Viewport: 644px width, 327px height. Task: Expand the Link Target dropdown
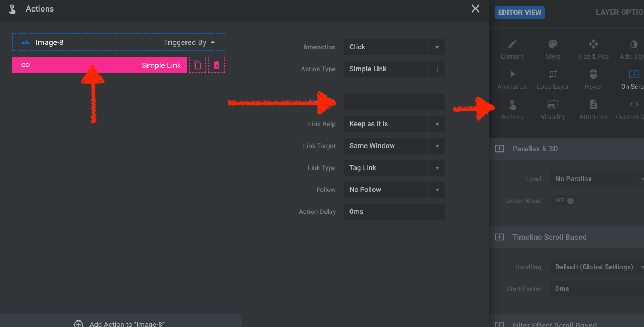click(394, 146)
